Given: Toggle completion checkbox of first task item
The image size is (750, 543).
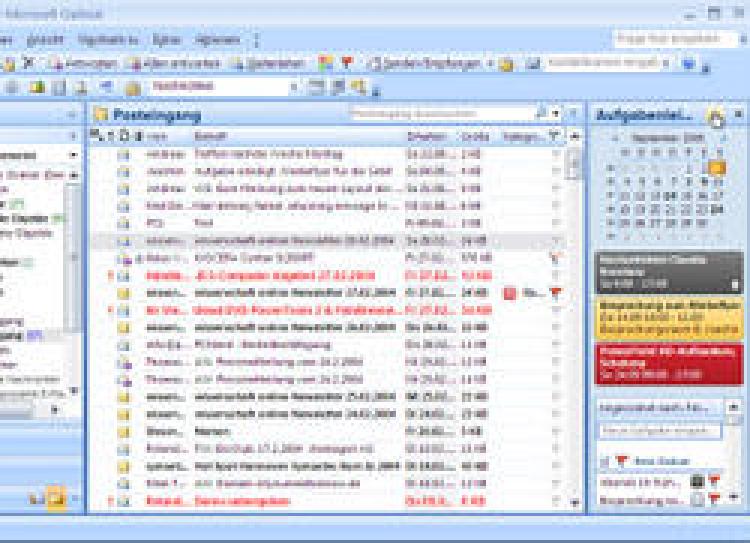Looking at the screenshot, I should pyautogui.click(x=697, y=481).
